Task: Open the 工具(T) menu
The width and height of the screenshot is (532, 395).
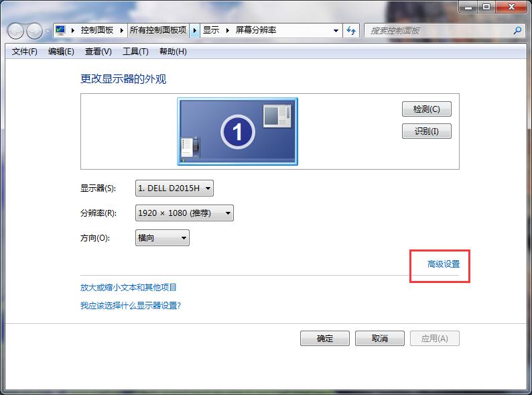Action: [135, 52]
